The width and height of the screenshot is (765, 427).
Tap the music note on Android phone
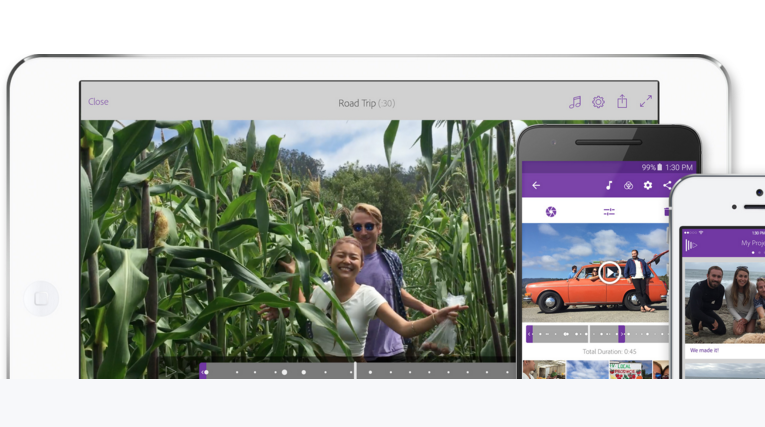[609, 185]
